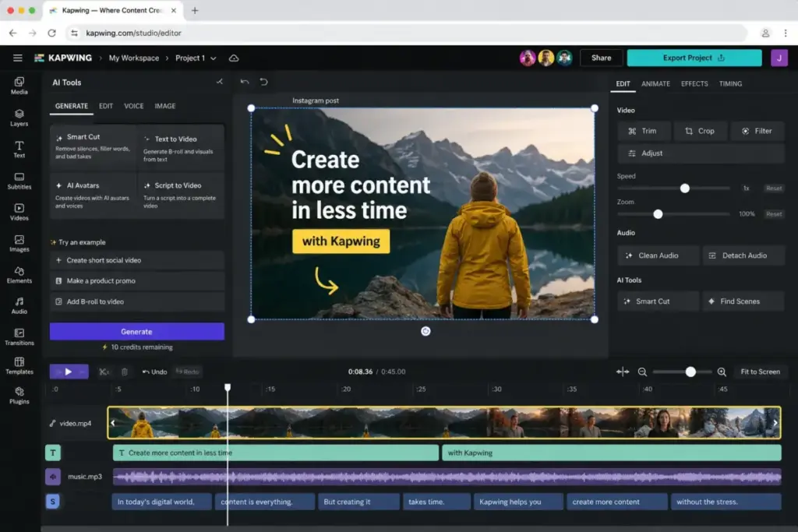
Task: Delete selected clip with trash icon
Action: 124,372
